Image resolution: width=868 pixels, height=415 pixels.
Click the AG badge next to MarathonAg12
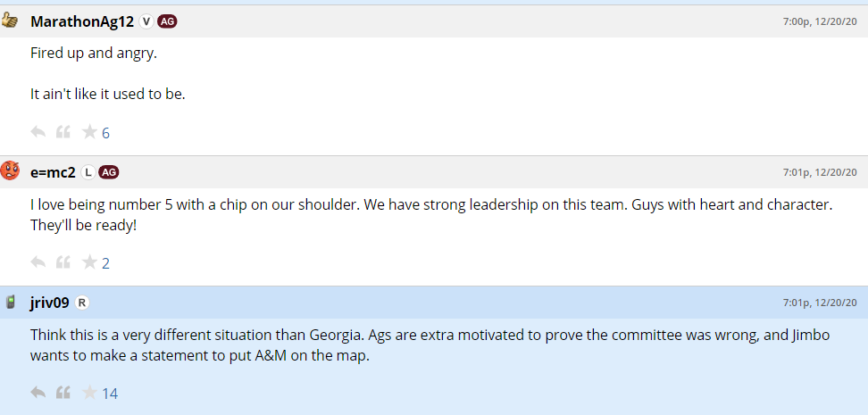click(x=167, y=21)
